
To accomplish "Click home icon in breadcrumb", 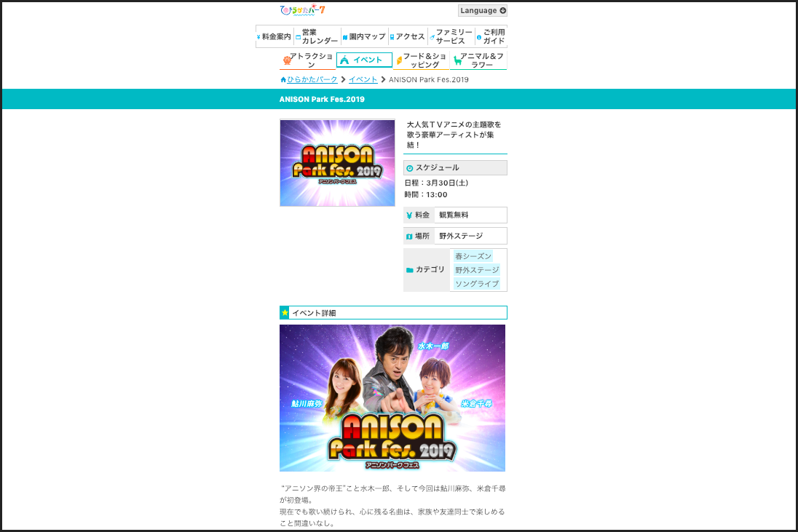I will [283, 79].
